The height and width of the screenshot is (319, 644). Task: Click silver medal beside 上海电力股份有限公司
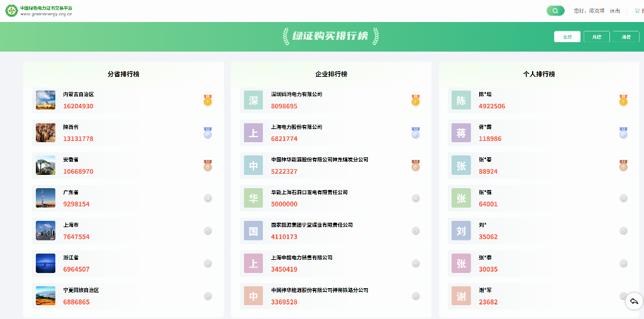(x=415, y=133)
